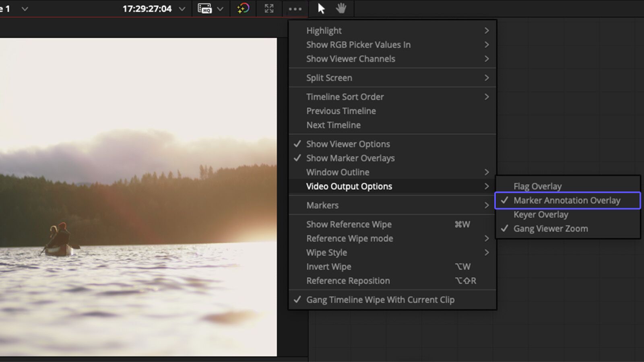The image size is (644, 362).
Task: Select Next Timeline from the menu
Action: [333, 125]
